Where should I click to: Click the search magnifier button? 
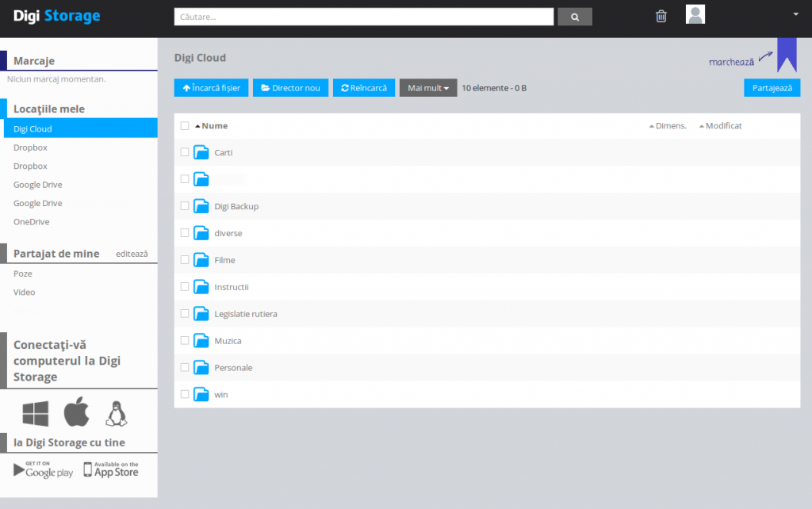575,17
